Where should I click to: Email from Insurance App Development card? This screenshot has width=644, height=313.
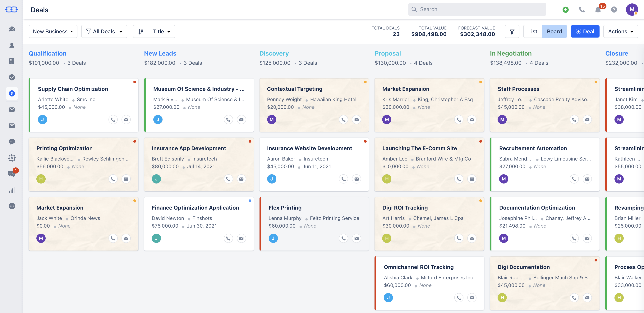241,179
